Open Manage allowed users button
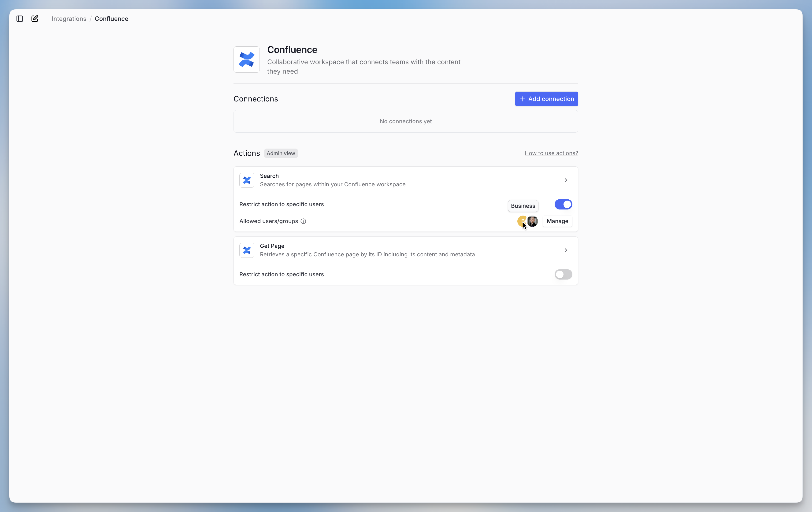 coord(557,221)
